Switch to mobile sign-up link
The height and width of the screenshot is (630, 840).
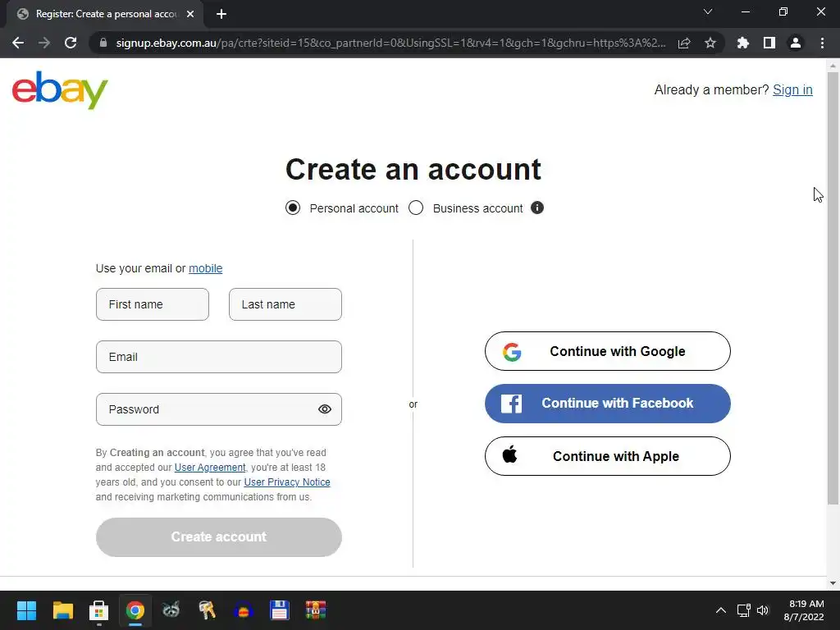[x=205, y=268]
